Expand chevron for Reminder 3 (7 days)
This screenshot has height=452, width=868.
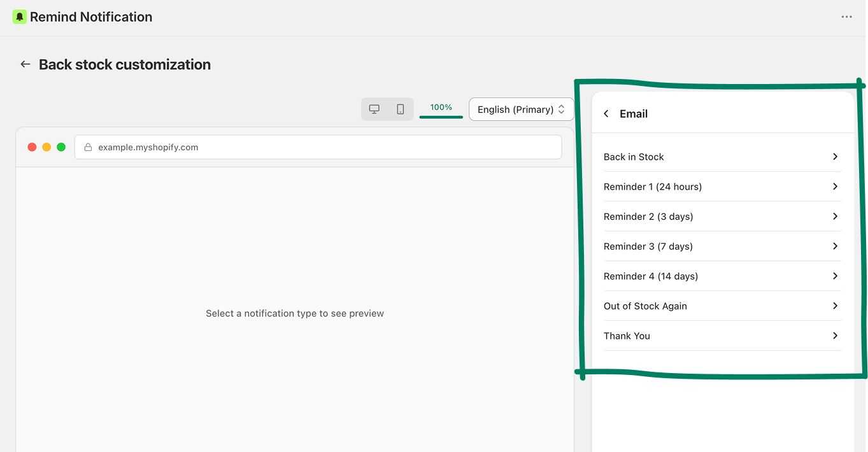coord(835,246)
